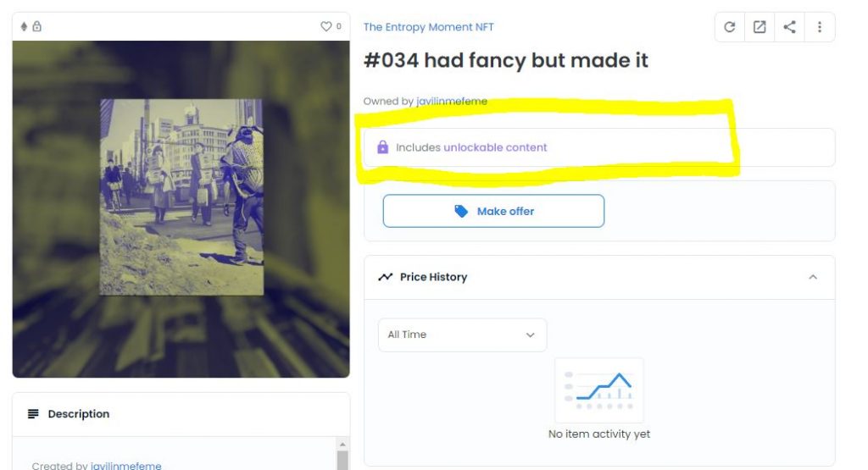This screenshot has height=470, width=868.
Task: Click the share icon
Action: coord(789,26)
